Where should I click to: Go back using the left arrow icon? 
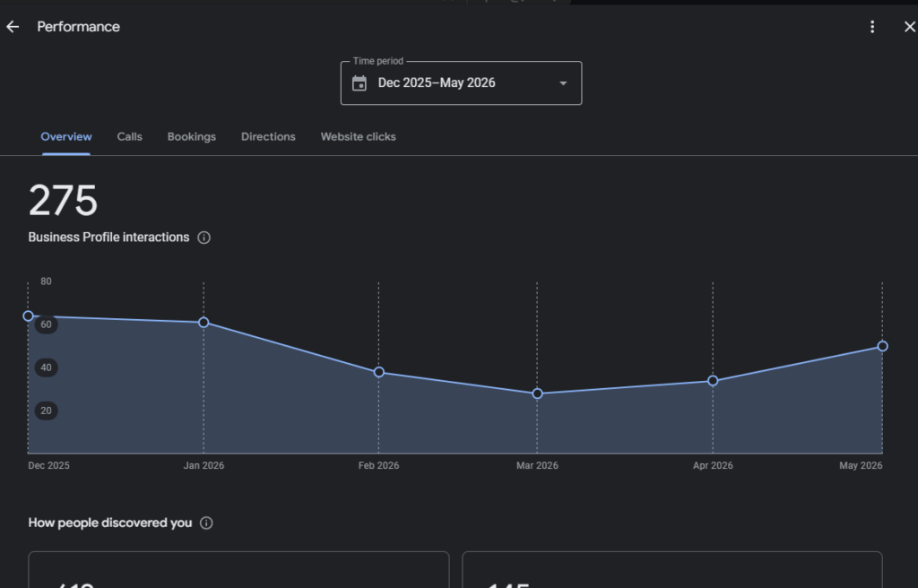pos(13,27)
